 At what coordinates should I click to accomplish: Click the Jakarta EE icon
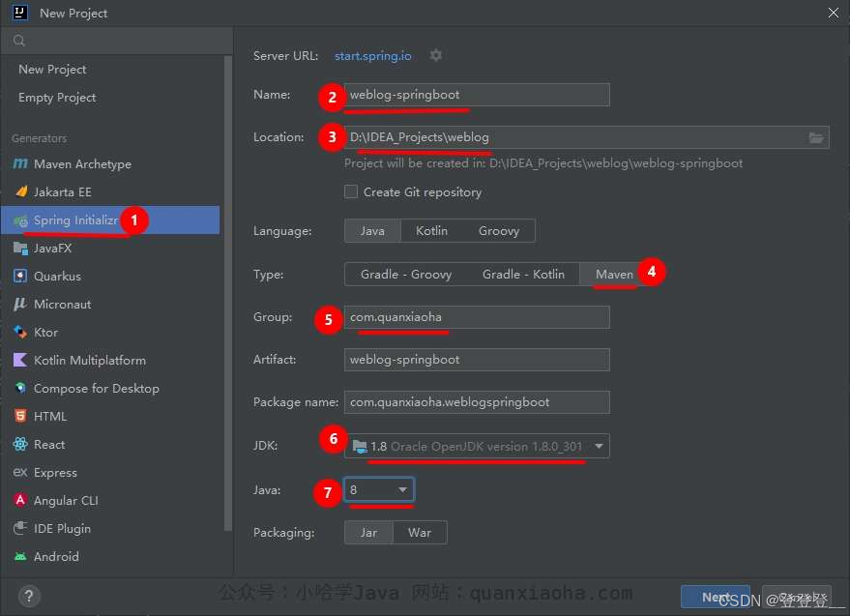pyautogui.click(x=21, y=191)
